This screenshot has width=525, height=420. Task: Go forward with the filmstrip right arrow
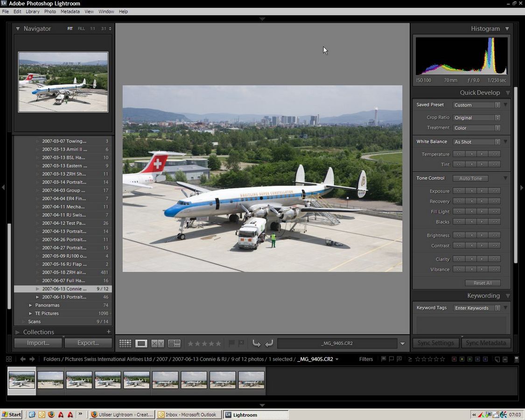tap(32, 359)
